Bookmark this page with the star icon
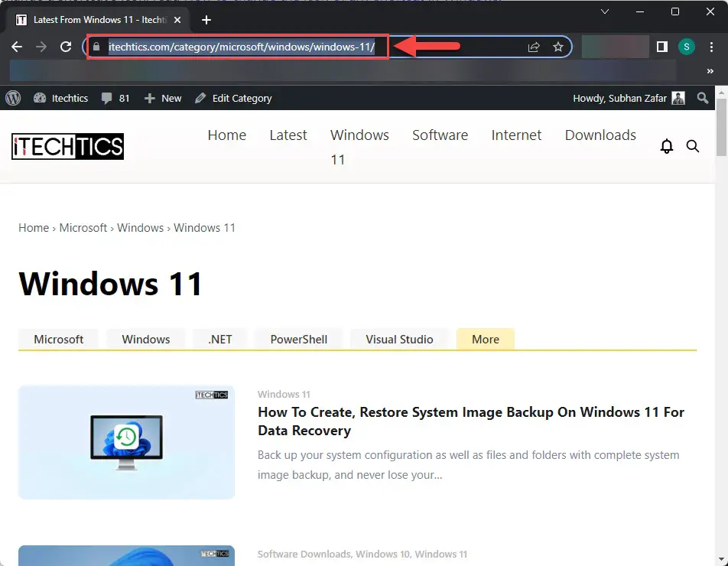This screenshot has height=566, width=728. tap(558, 47)
